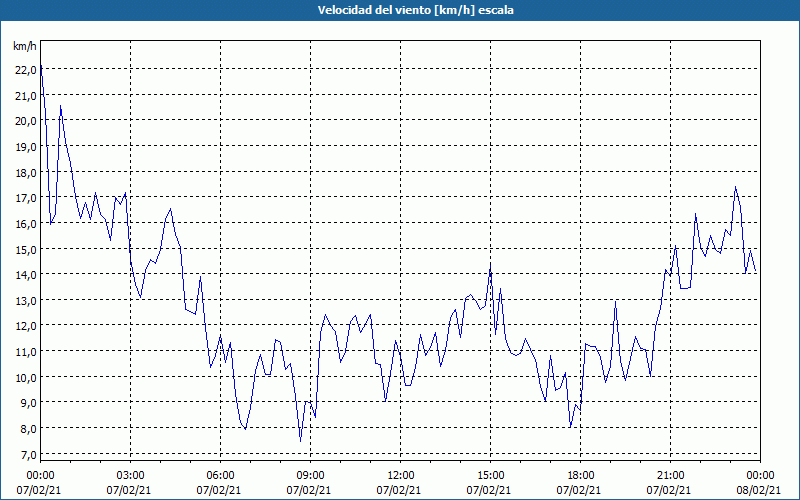Click the 7,0 y-axis value
This screenshot has height=500, width=800.
click(28, 455)
